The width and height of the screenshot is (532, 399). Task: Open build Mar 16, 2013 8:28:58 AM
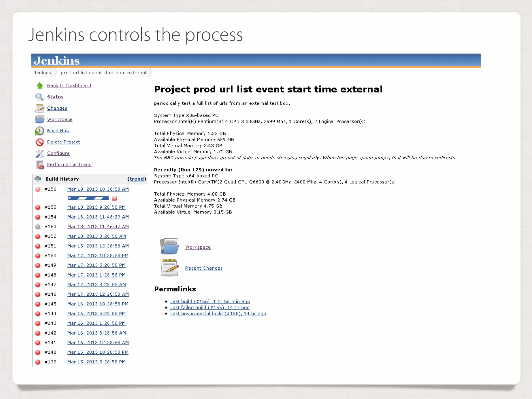tap(97, 333)
